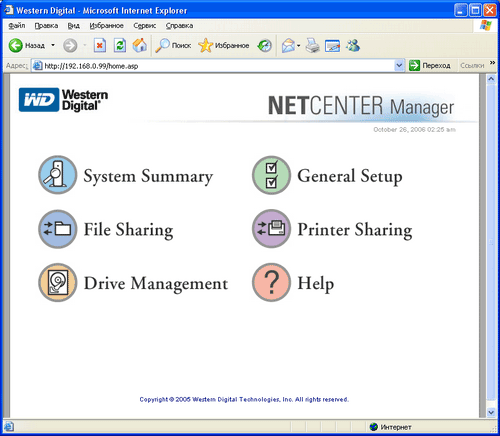
Task: Click the Drive Management link text
Action: (x=156, y=284)
